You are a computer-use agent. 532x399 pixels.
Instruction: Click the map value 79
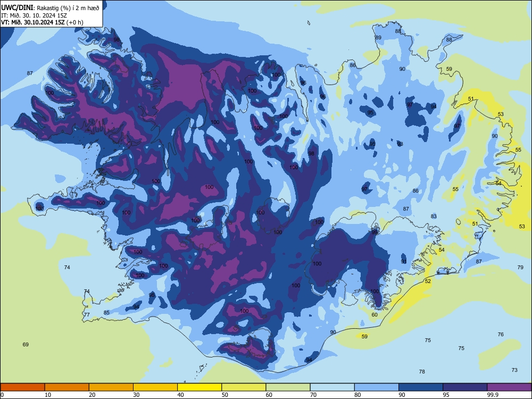(x=520, y=268)
